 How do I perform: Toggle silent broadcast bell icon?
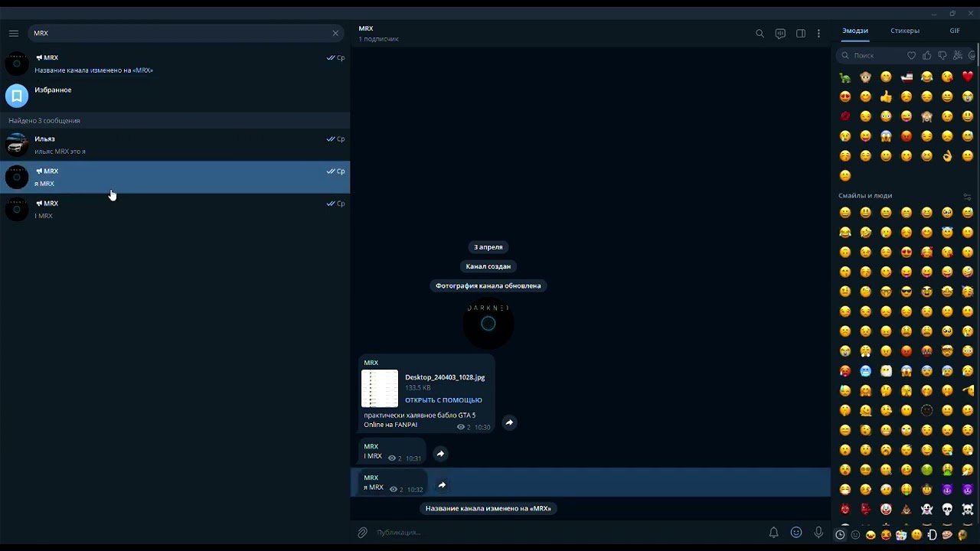[773, 532]
